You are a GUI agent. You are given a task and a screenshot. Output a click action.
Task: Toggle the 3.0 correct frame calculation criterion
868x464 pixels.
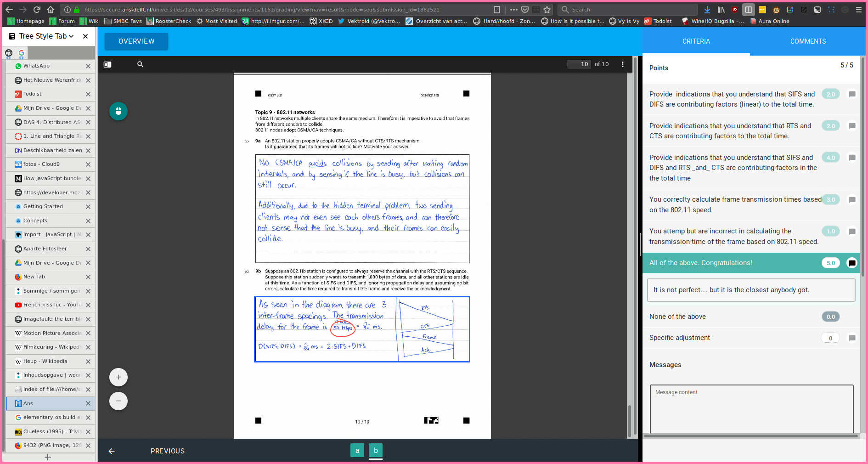point(830,200)
